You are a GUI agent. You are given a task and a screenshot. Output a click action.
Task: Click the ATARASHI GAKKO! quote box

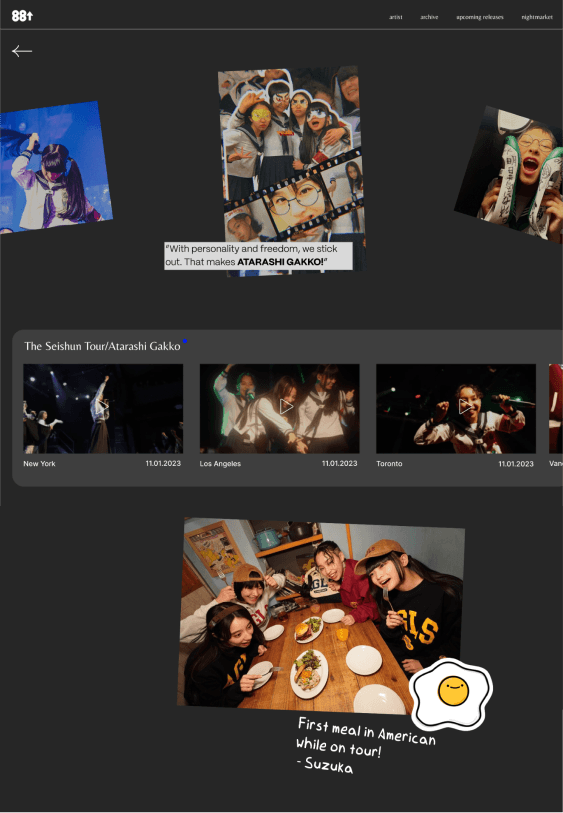click(258, 256)
